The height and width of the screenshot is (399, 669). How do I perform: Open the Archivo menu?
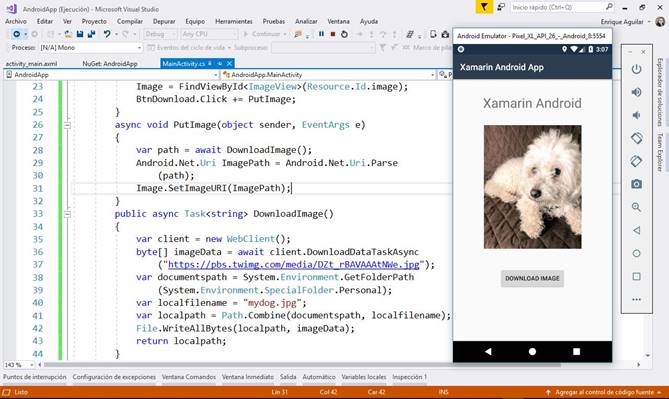point(16,21)
